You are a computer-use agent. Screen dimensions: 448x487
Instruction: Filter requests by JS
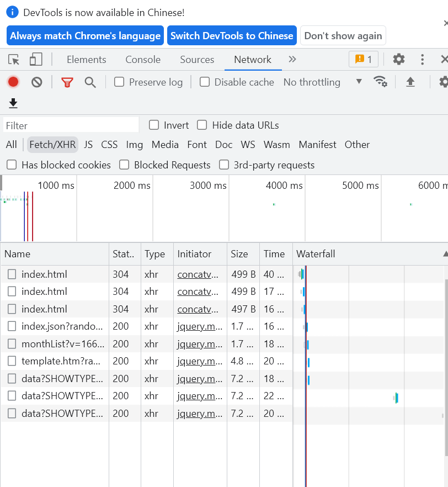[x=88, y=145]
